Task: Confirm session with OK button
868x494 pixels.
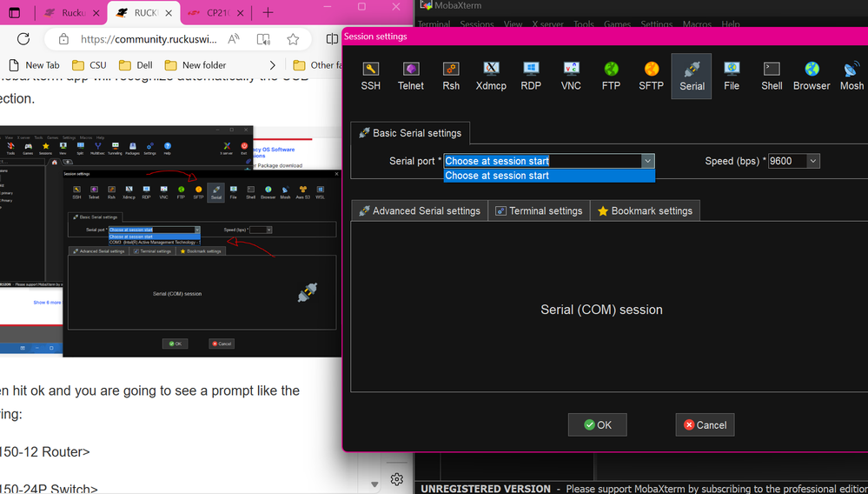Action: click(x=597, y=424)
